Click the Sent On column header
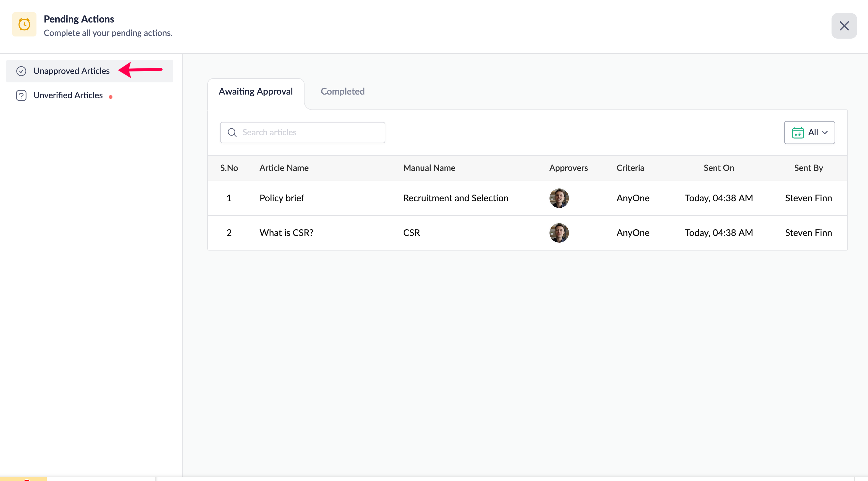The height and width of the screenshot is (481, 868). point(719,168)
